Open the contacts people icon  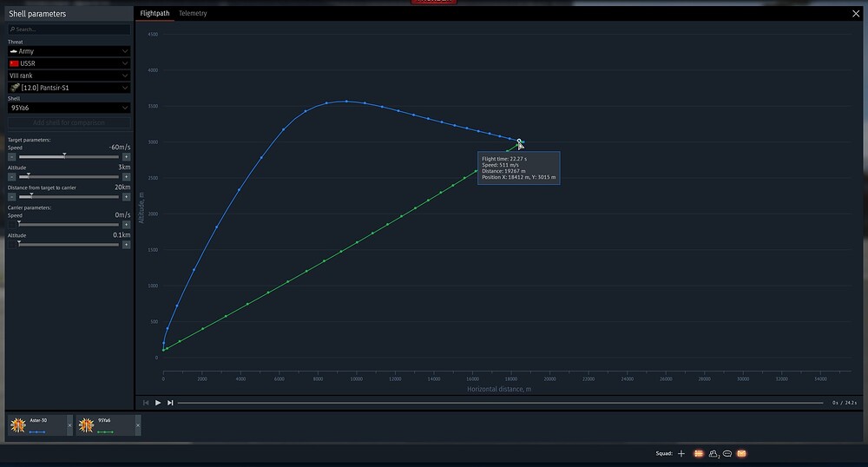[714, 454]
